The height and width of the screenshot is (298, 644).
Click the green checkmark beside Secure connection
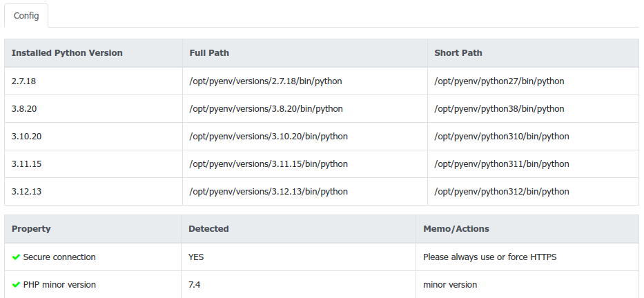click(x=16, y=257)
